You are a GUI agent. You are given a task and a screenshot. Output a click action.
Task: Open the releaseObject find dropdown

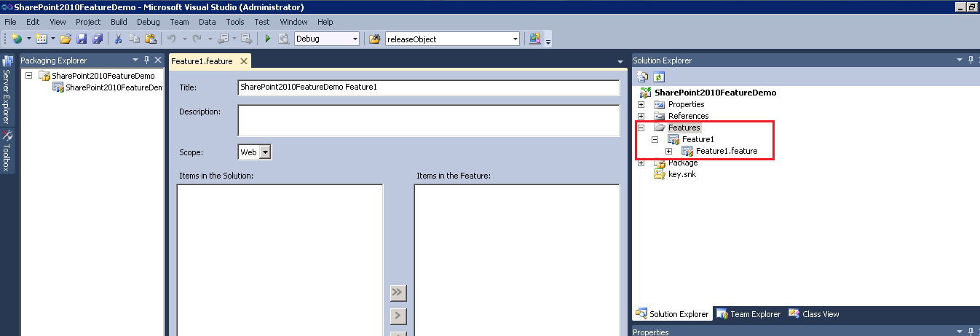515,39
